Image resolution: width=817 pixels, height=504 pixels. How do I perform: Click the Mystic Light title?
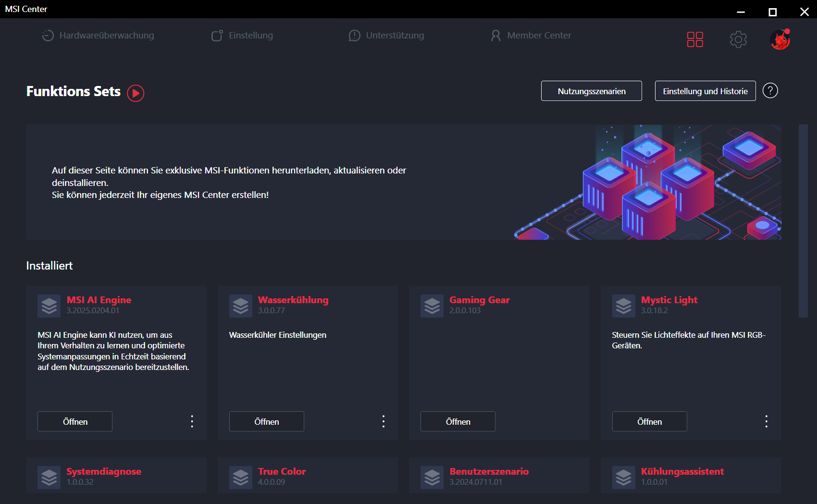pos(669,300)
